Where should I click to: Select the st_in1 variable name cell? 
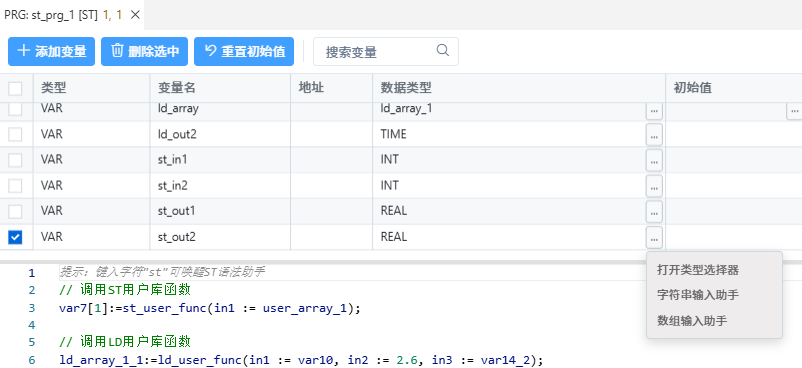coord(220,160)
